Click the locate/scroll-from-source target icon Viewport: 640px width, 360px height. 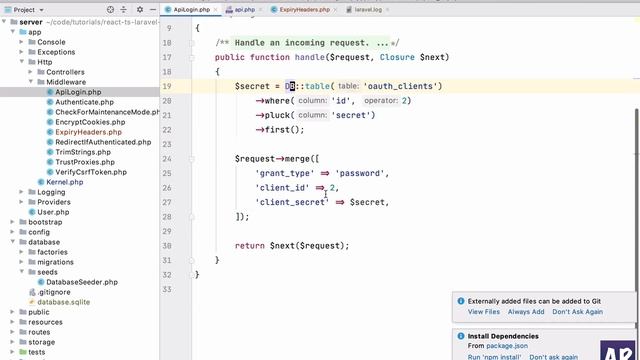tap(110, 9)
